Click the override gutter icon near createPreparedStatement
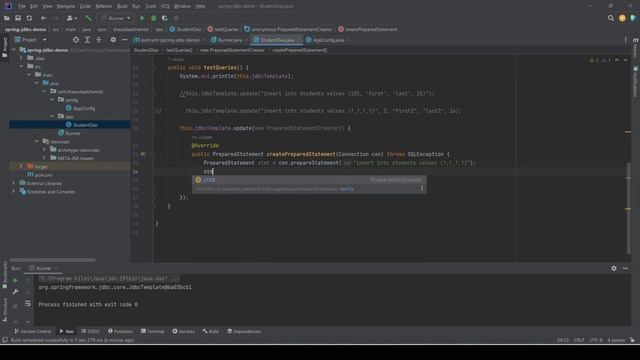Image resolution: width=640 pixels, height=360 pixels. [x=143, y=154]
